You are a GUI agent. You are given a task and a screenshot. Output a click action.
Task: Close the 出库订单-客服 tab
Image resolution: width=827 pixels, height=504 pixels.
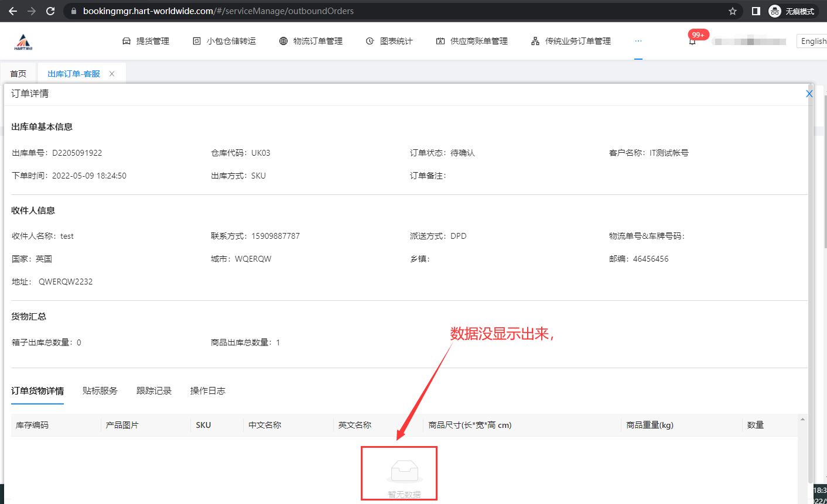coord(112,74)
